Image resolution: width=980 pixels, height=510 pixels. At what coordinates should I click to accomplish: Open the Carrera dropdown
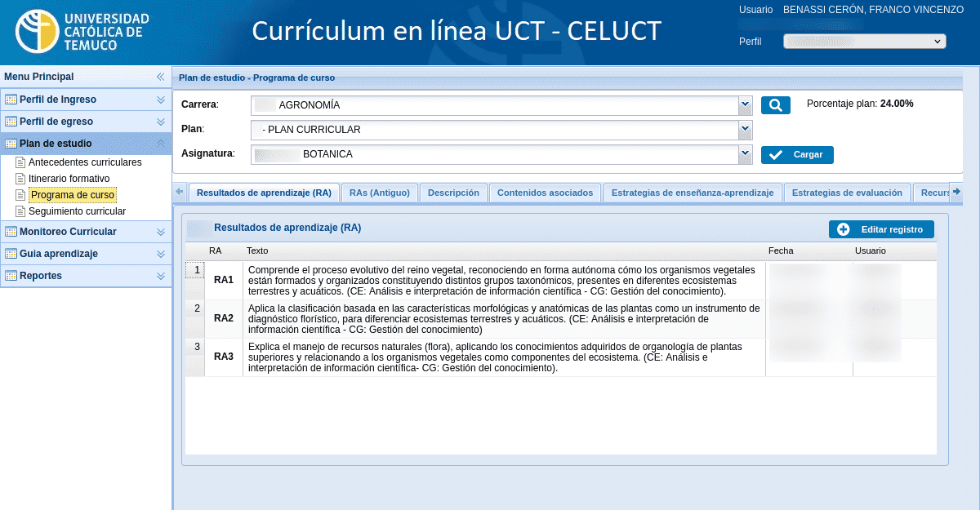tap(744, 104)
